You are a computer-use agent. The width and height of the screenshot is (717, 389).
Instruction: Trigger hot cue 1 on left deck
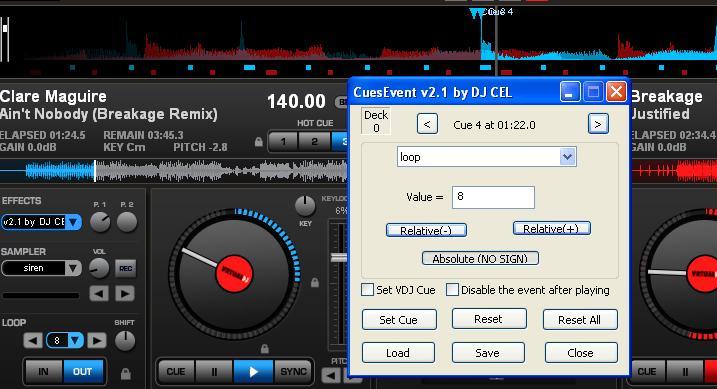[283, 141]
